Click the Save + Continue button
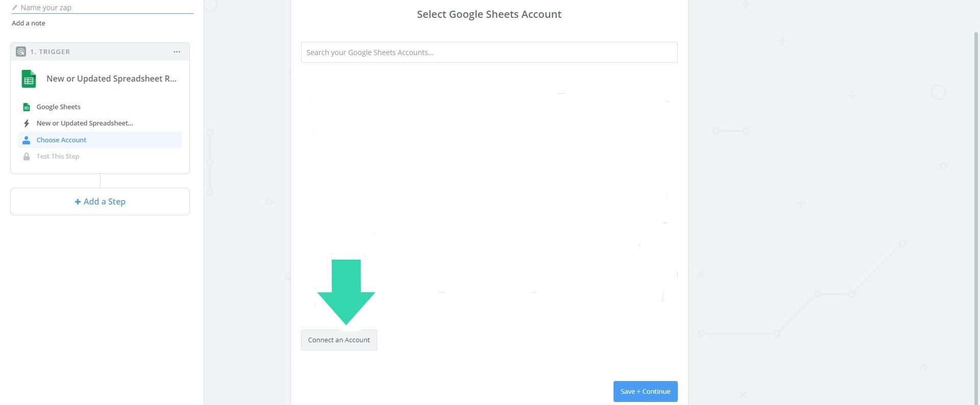980x405 pixels. [645, 391]
